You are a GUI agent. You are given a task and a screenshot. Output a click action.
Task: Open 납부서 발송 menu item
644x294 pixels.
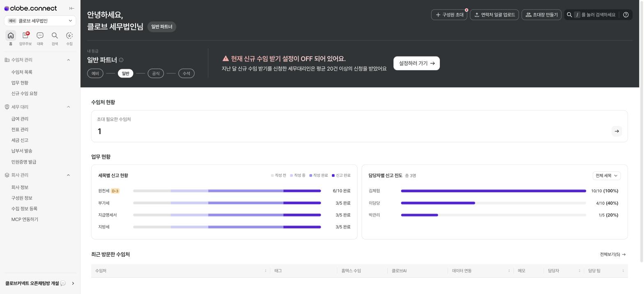[22, 151]
